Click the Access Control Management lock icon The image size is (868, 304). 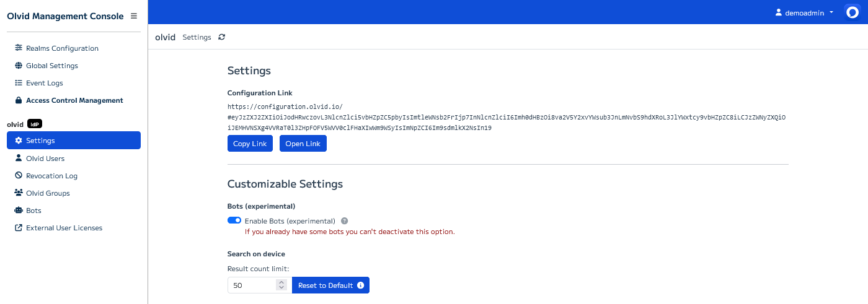tap(19, 100)
